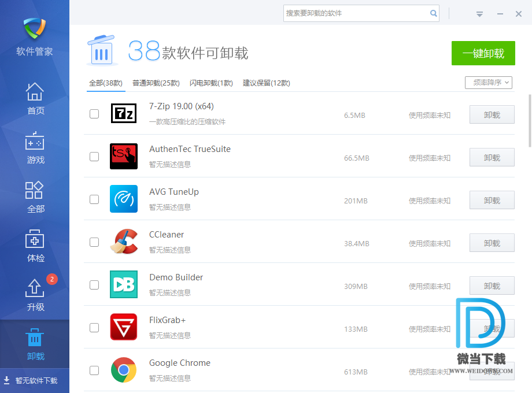Click the AVG TuneUp name
This screenshot has width=532, height=393.
point(174,192)
